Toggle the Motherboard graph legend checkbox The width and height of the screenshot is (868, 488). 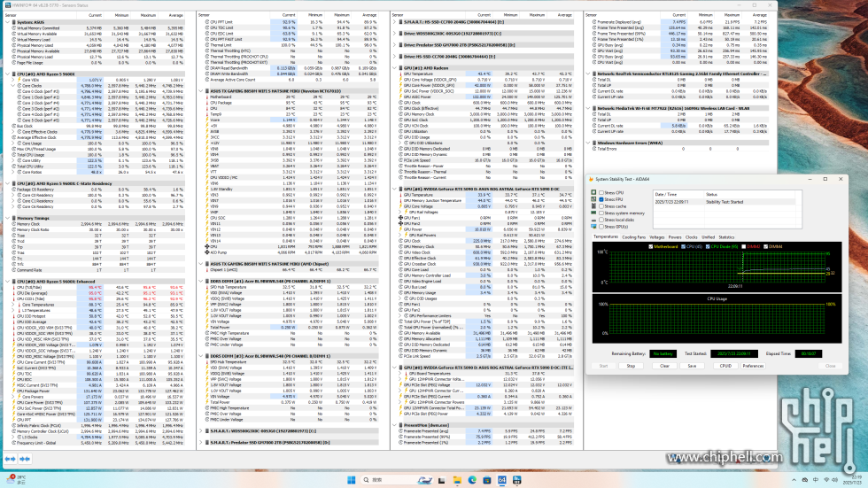click(651, 246)
